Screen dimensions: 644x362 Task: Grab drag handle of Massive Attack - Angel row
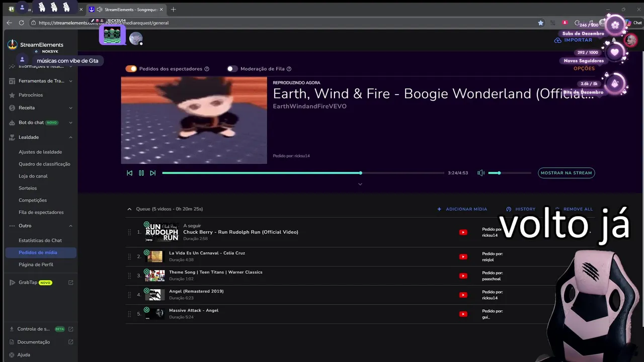coord(129,314)
